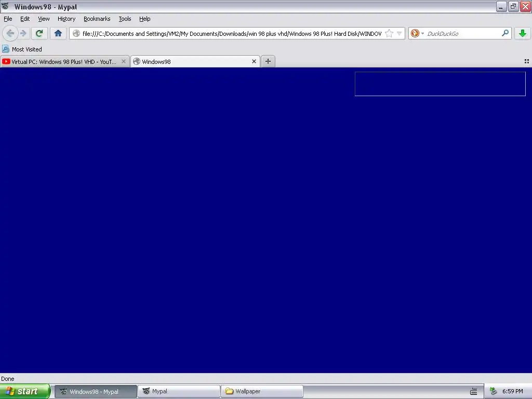Switch to the Mypal taskbar window
Screen dimensions: 532x399
pyautogui.click(x=179, y=391)
